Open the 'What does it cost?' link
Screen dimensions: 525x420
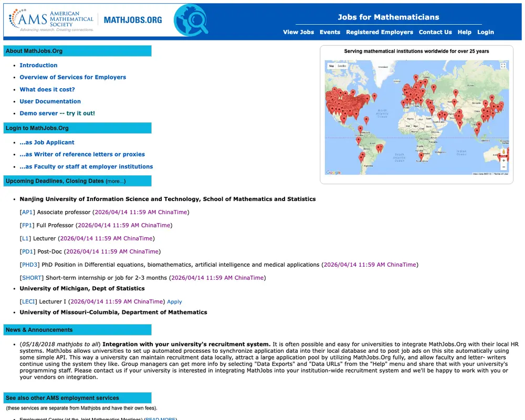(47, 89)
